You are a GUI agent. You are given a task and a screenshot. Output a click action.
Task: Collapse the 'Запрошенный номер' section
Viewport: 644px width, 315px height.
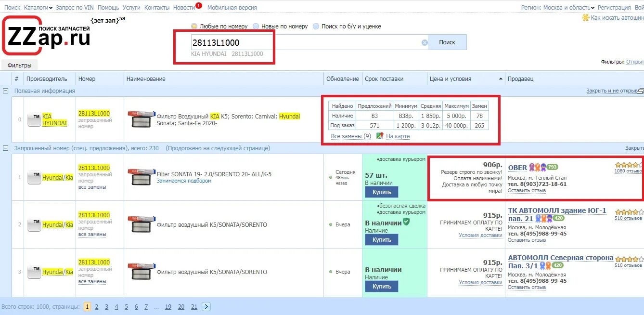click(6, 148)
